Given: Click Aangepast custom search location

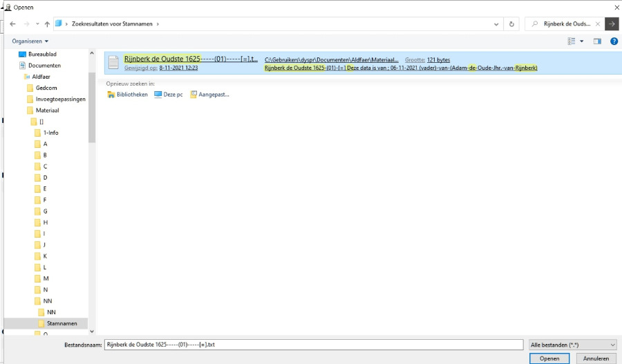Looking at the screenshot, I should tap(210, 95).
